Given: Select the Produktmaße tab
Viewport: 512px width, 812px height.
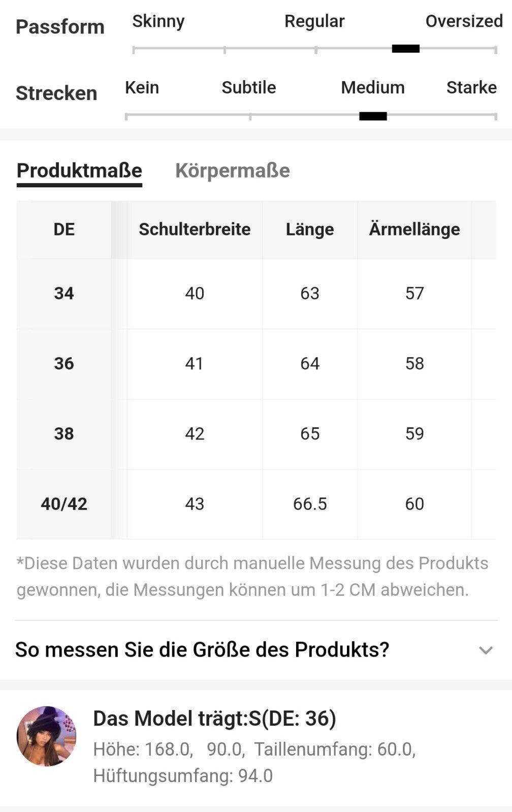Looking at the screenshot, I should 79,171.
